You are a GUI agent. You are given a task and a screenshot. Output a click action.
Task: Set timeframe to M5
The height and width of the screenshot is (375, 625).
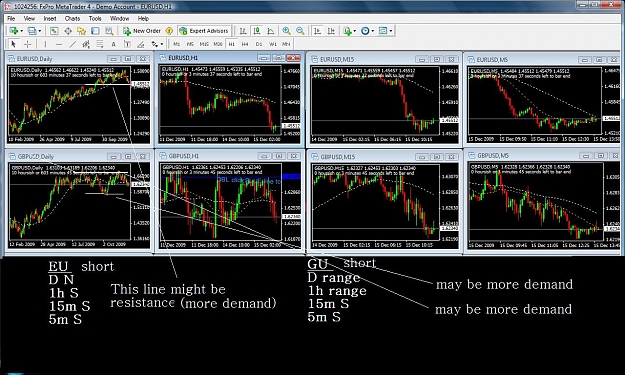click(191, 44)
